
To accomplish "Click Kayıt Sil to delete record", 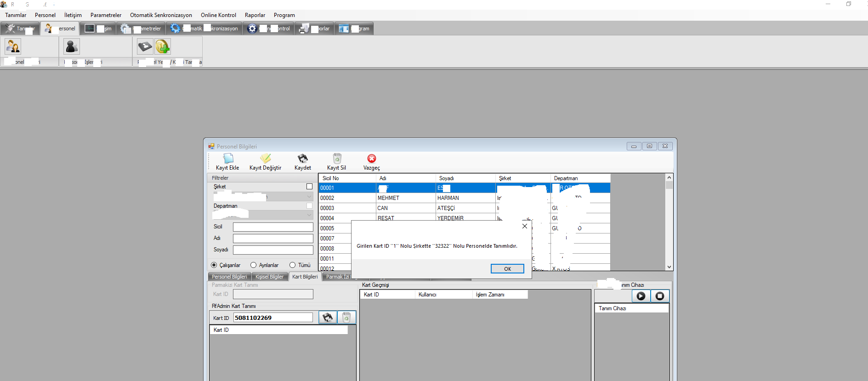I will [336, 162].
